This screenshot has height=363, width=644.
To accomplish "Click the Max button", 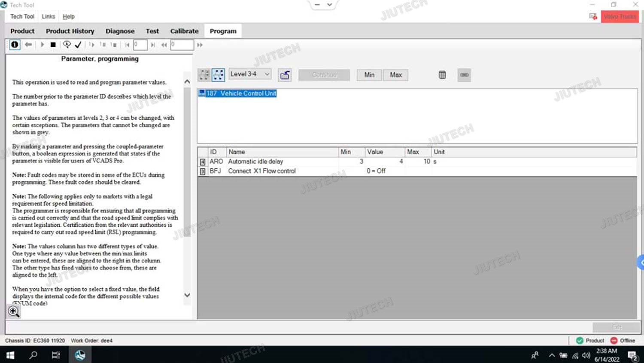I will (395, 75).
